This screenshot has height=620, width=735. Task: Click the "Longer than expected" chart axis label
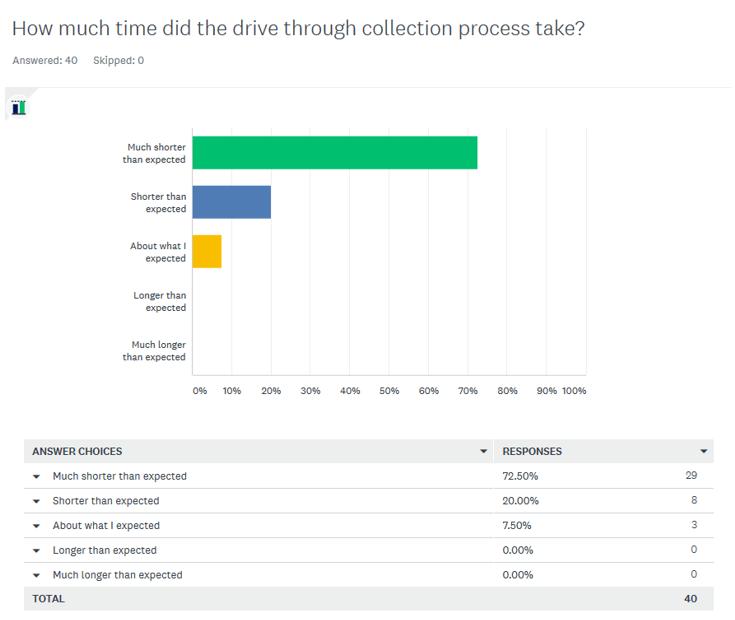coord(160,301)
